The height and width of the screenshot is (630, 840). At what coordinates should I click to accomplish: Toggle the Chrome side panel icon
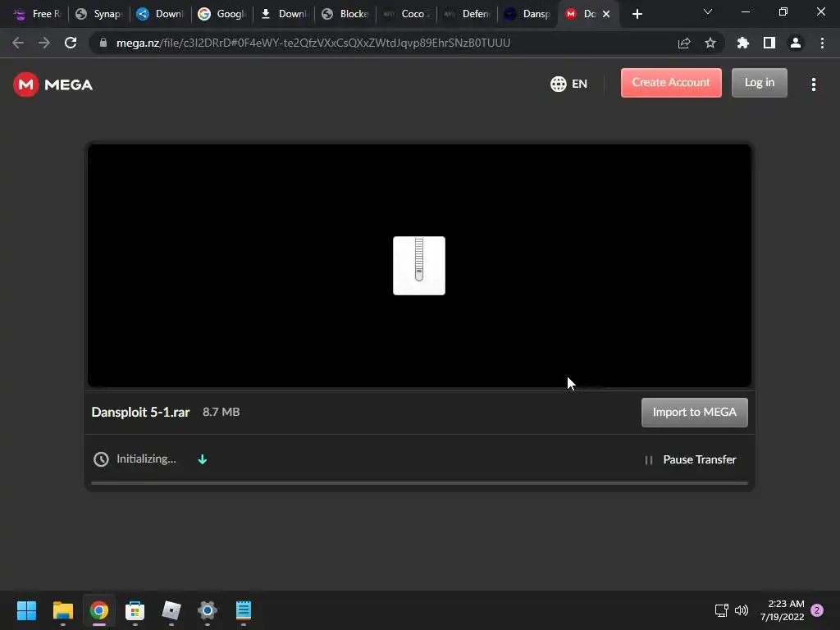[769, 43]
